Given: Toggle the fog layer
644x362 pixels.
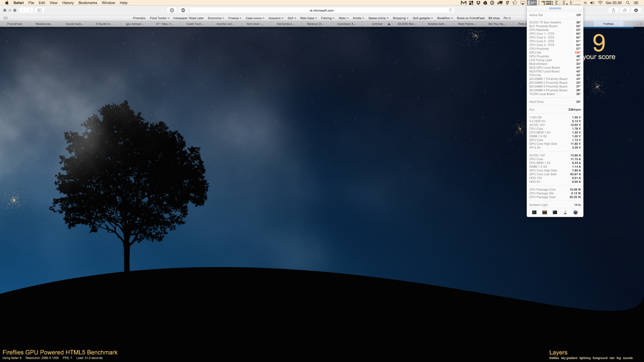Looking at the screenshot, I should [619, 358].
